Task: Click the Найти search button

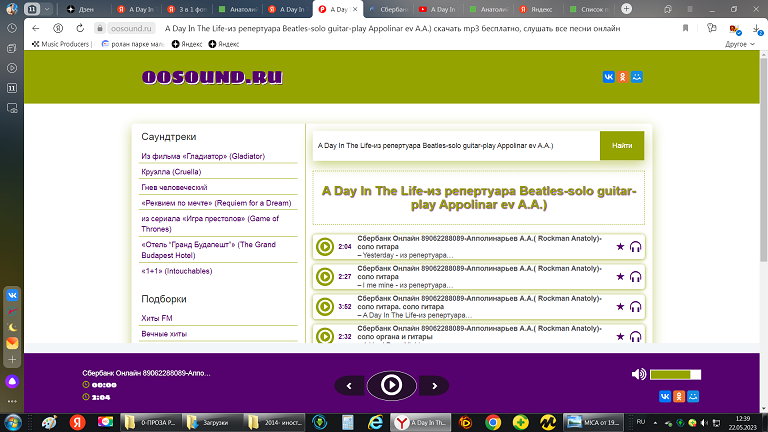Action: 622,145
